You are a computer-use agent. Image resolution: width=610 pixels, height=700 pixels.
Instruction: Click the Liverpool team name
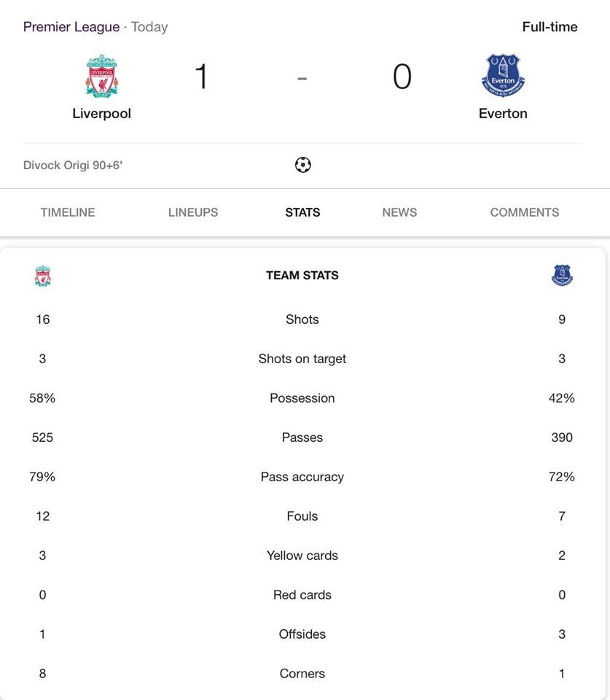tap(102, 114)
